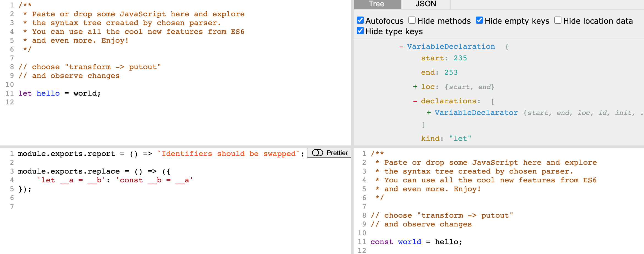Uncheck Hide empty keys
Viewport: 644px width, 254px height.
(x=479, y=20)
